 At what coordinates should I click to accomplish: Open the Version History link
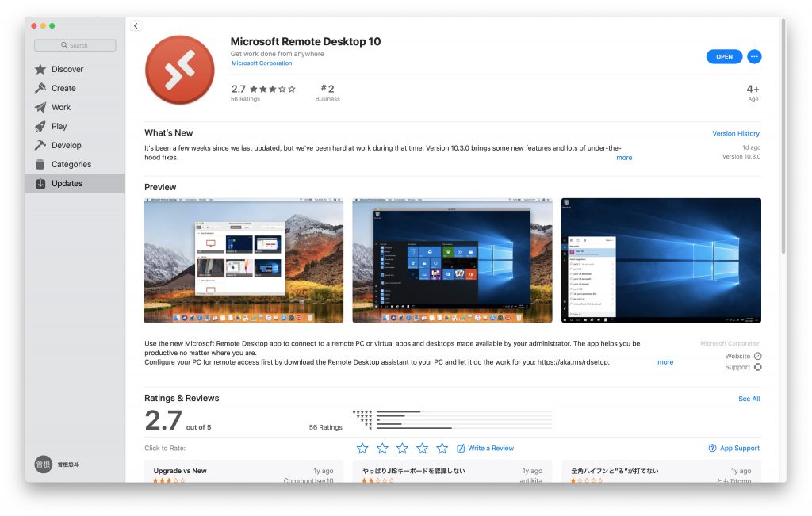coord(735,133)
